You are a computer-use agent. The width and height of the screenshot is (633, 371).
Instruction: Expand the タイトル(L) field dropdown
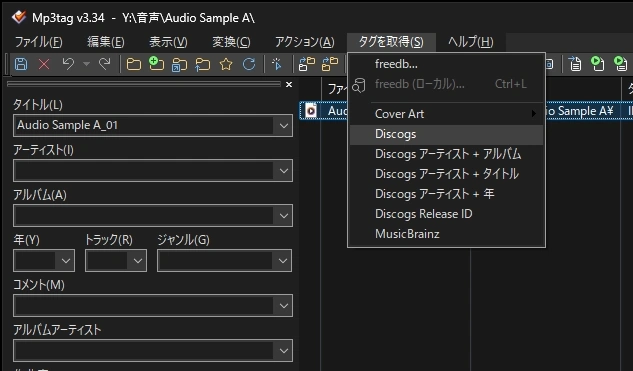[283, 126]
